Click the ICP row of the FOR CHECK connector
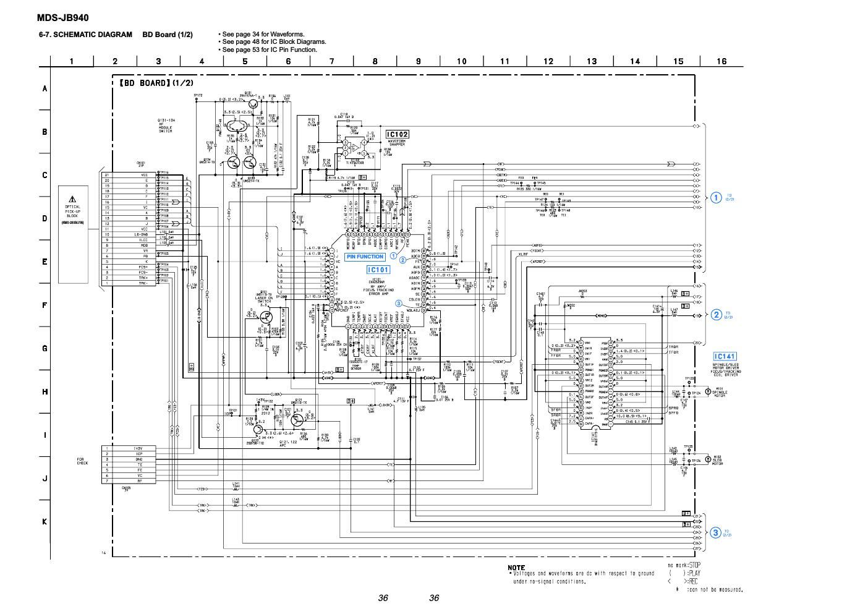868x614 pixels. 129,454
